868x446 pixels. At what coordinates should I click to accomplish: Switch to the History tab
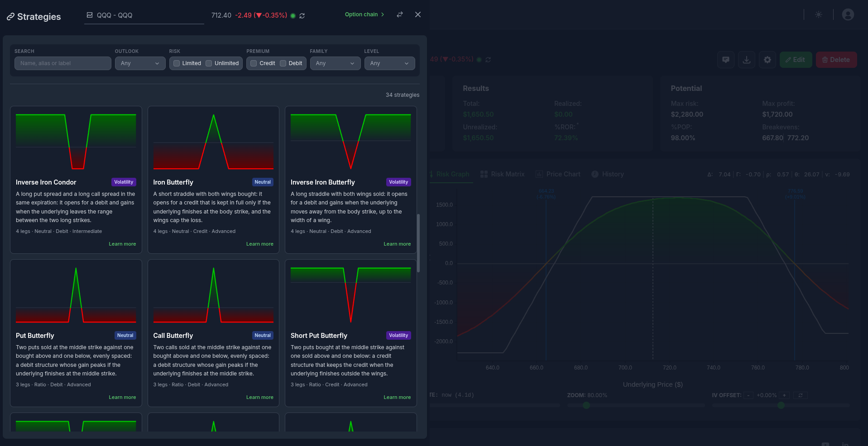pyautogui.click(x=608, y=174)
